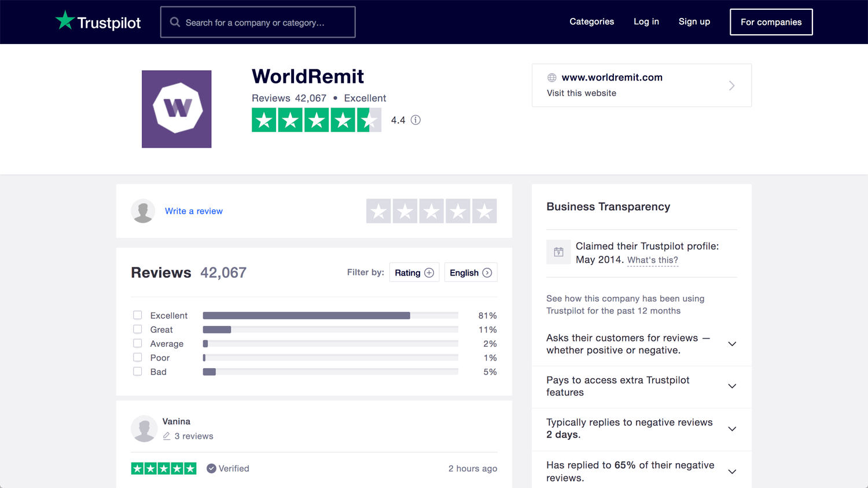Viewport: 868px width, 488px height.
Task: Check the Bad rating filter
Action: (x=137, y=371)
